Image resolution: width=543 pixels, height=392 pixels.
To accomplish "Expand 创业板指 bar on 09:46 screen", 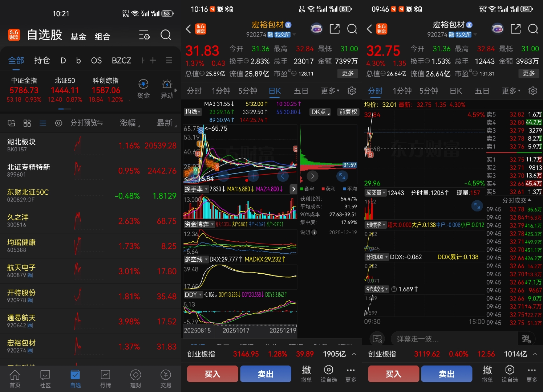I will (x=535, y=354).
